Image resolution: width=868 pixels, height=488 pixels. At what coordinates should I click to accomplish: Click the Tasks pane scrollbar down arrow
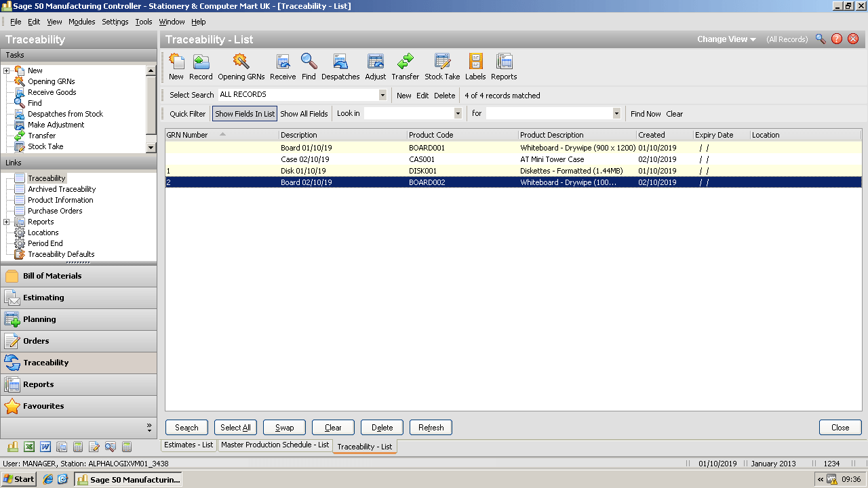(151, 147)
